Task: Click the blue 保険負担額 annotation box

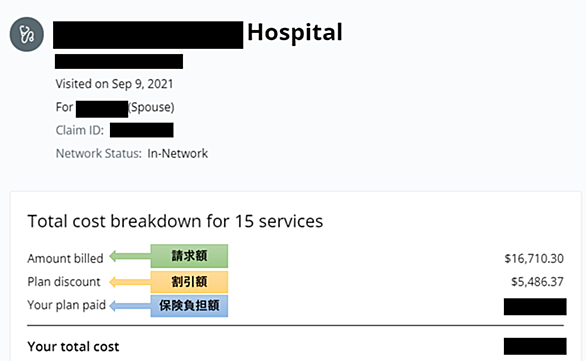Action: point(189,306)
